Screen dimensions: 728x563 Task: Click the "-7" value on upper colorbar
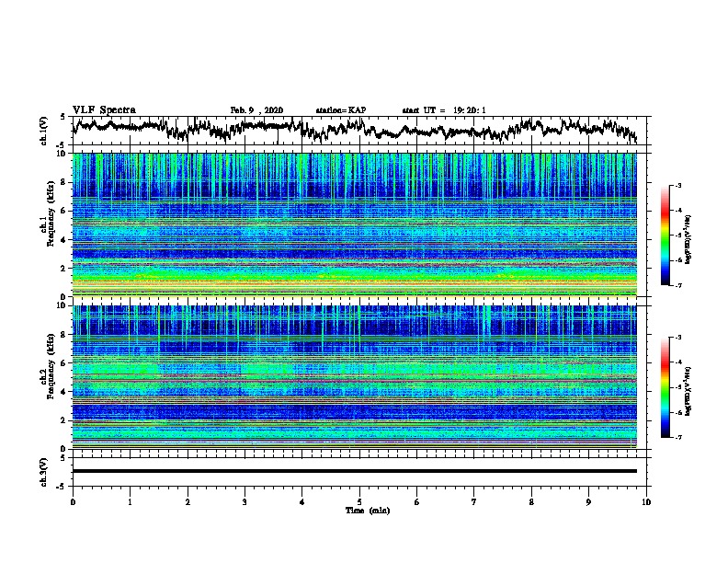click(x=677, y=285)
